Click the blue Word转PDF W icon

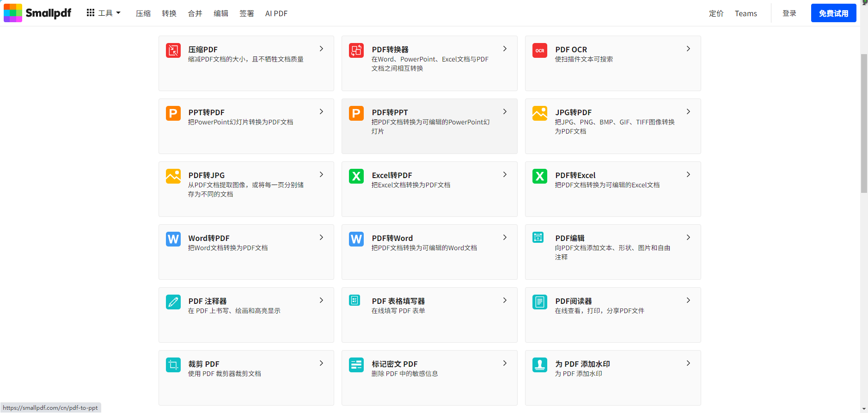click(x=173, y=239)
